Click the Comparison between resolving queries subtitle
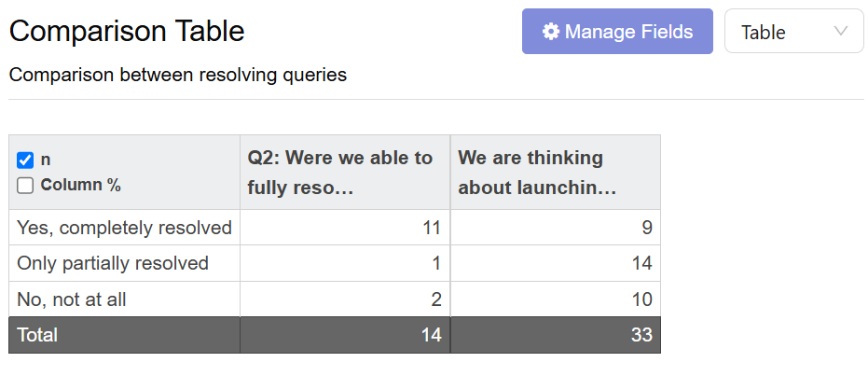 [x=178, y=75]
